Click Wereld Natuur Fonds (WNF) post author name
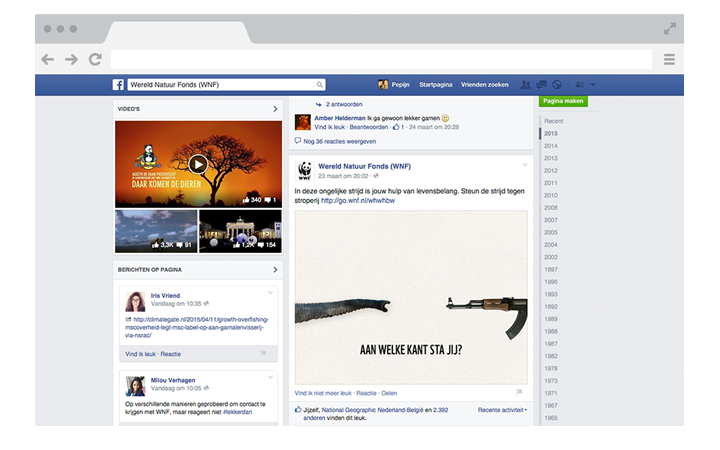 pos(364,166)
